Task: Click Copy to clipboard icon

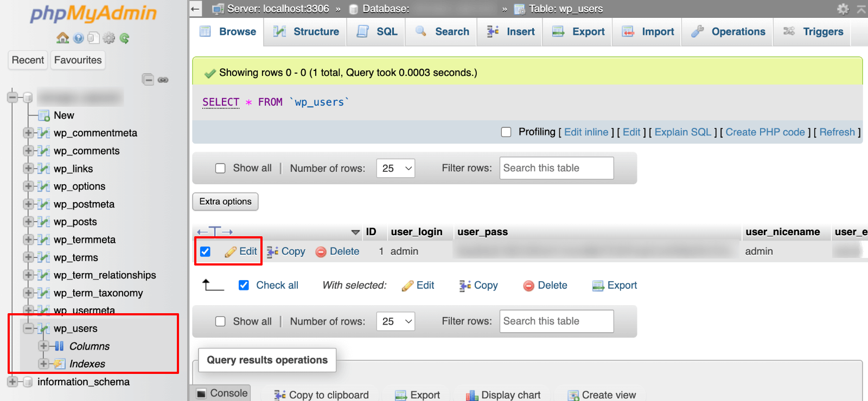Action: point(280,396)
